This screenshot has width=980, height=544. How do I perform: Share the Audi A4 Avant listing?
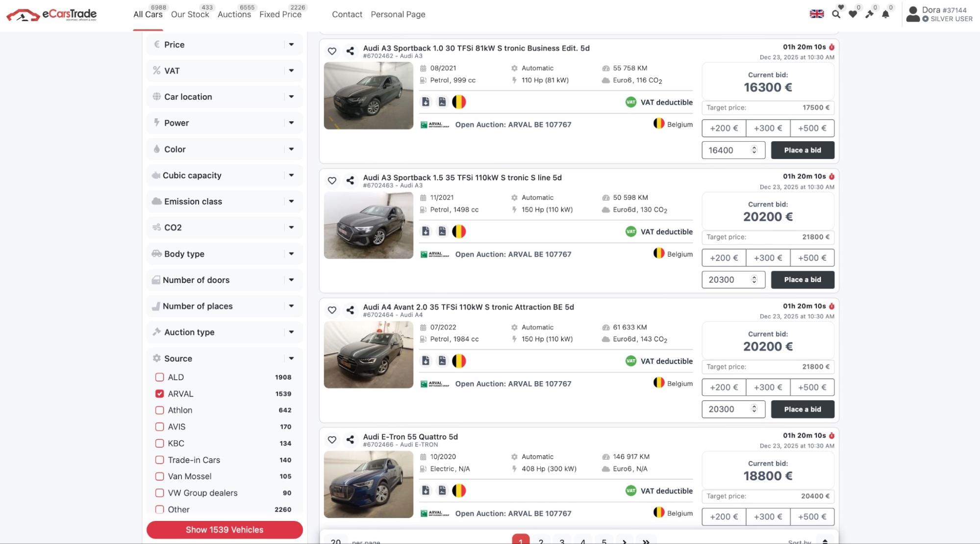coord(350,310)
